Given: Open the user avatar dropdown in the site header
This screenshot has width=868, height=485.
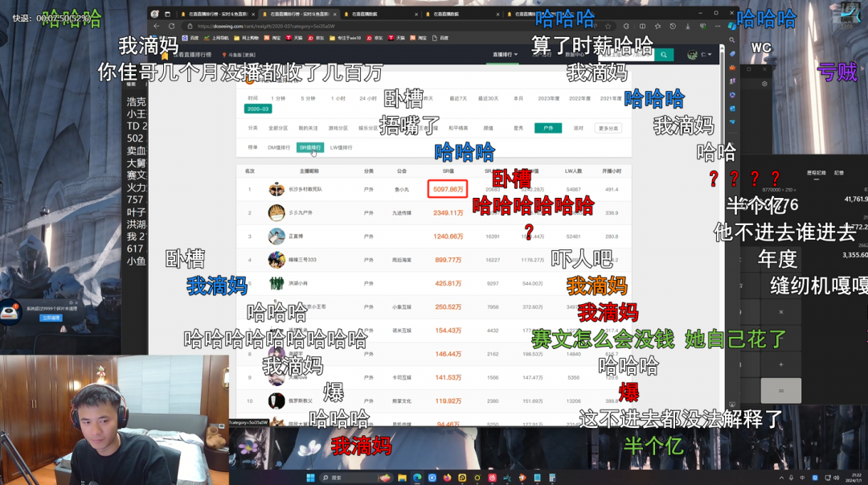Looking at the screenshot, I should point(698,55).
